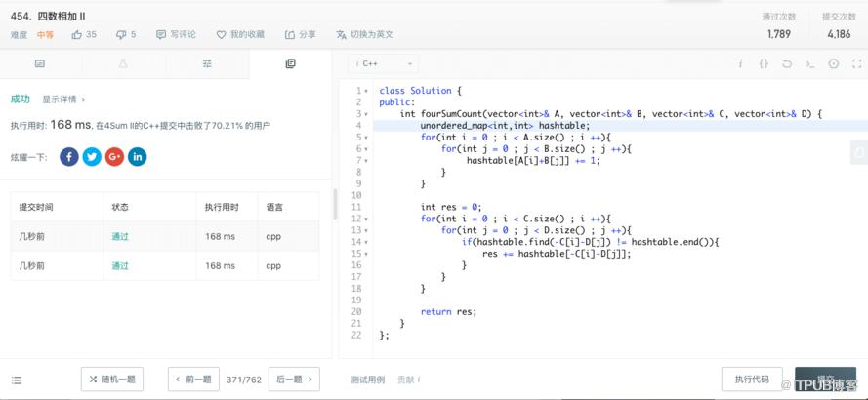Click the 371/762 problem counter
868x400 pixels.
click(243, 380)
